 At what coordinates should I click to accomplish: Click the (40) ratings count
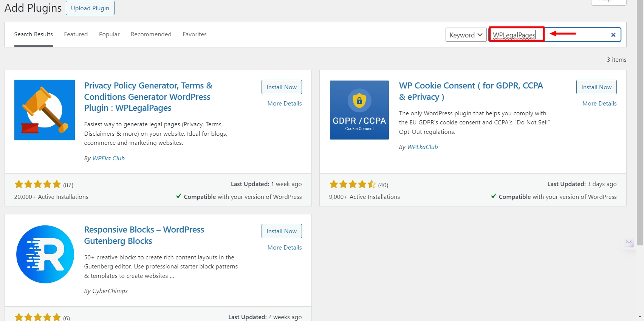pyautogui.click(x=383, y=185)
